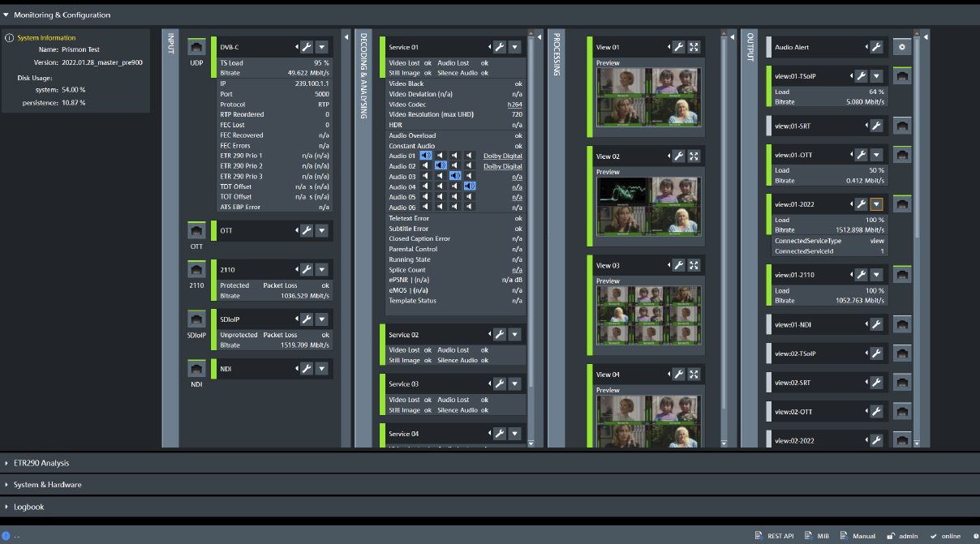Image resolution: width=980 pixels, height=544 pixels.
Task: Click the wrench icon on the 2110 input
Action: pyautogui.click(x=307, y=269)
